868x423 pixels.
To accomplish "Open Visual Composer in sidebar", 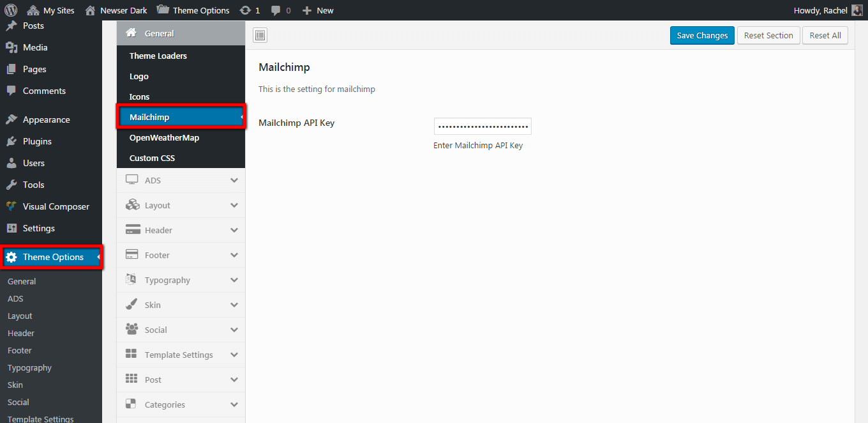I will (56, 206).
